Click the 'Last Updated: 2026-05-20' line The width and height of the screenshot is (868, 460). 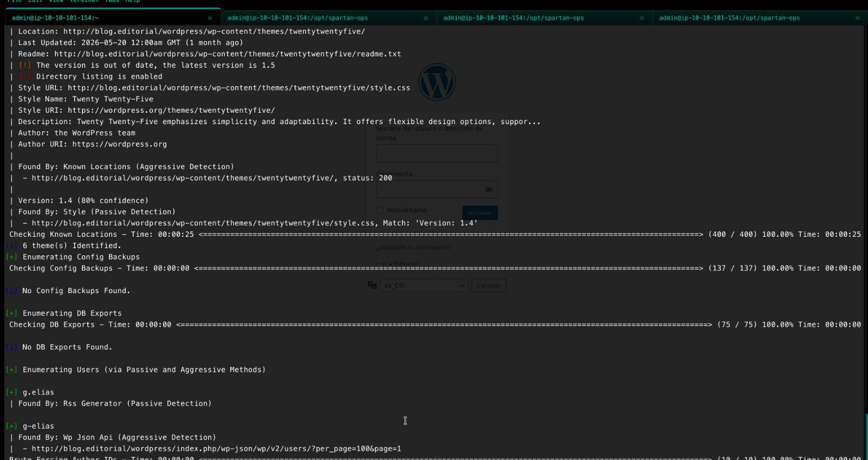click(x=130, y=42)
